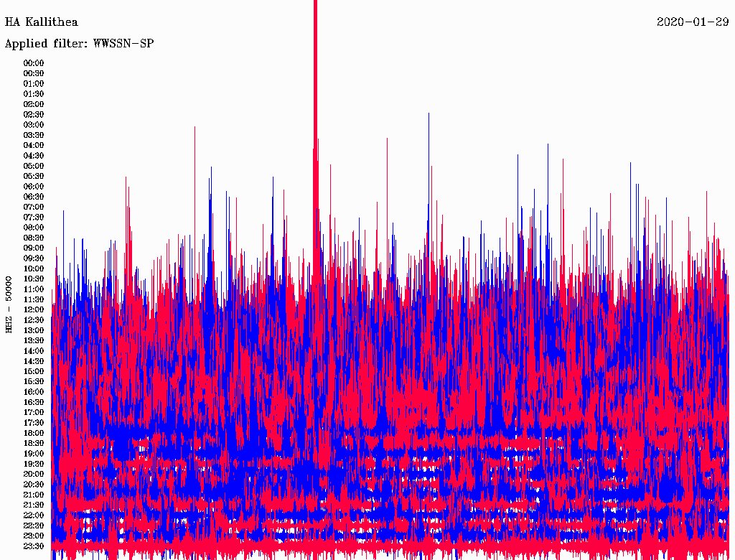
Task: Select the 12:00 time label
Action: pyautogui.click(x=34, y=310)
